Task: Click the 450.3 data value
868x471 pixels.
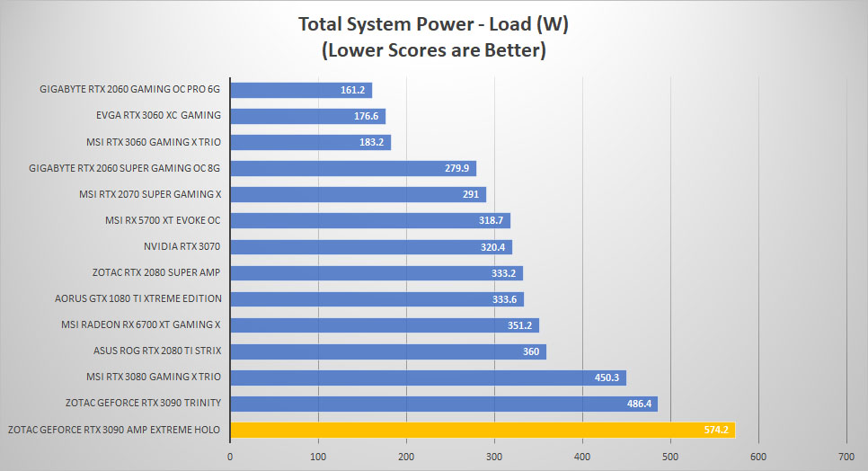Action: click(x=607, y=378)
